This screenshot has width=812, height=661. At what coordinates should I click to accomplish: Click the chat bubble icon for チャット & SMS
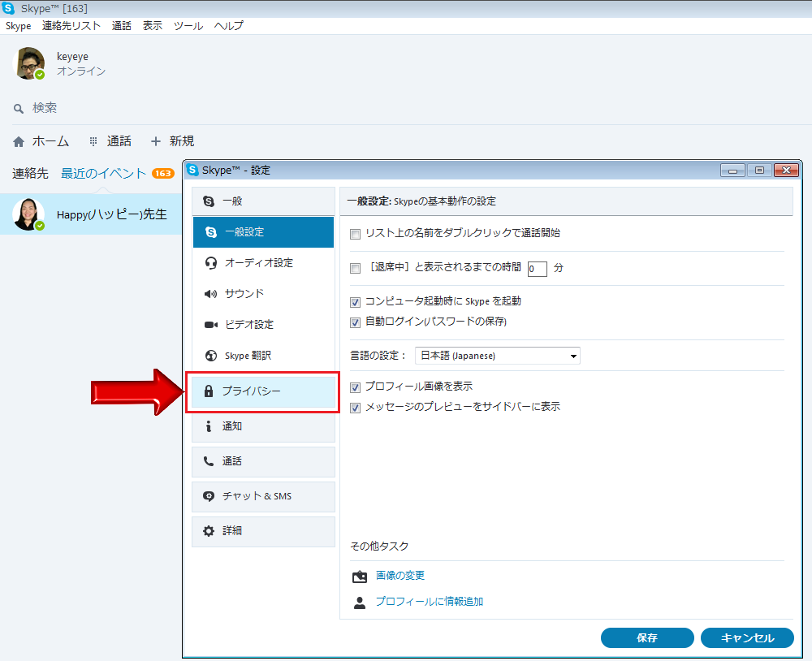coord(209,496)
